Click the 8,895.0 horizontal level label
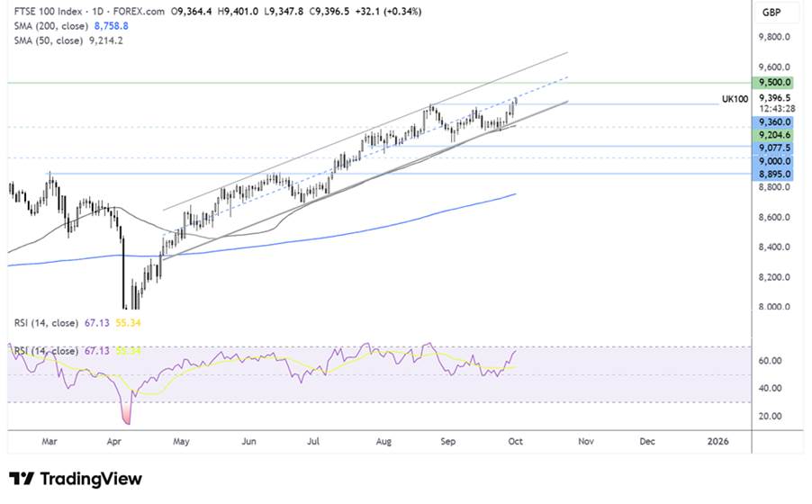 774,174
